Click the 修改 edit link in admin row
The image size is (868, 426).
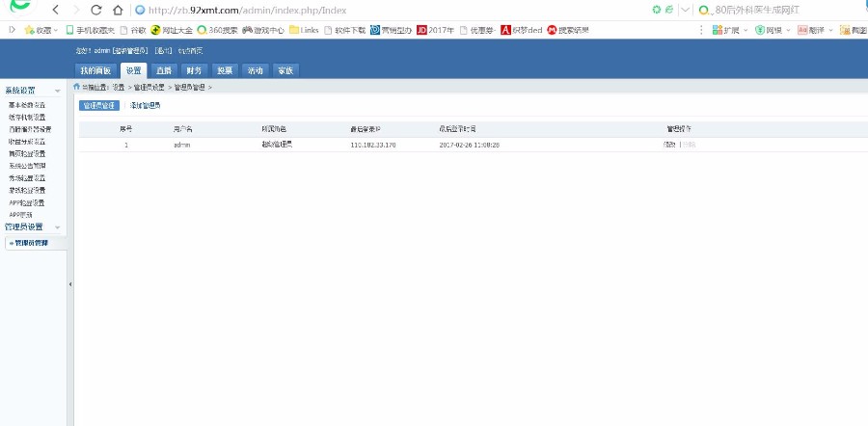point(668,145)
